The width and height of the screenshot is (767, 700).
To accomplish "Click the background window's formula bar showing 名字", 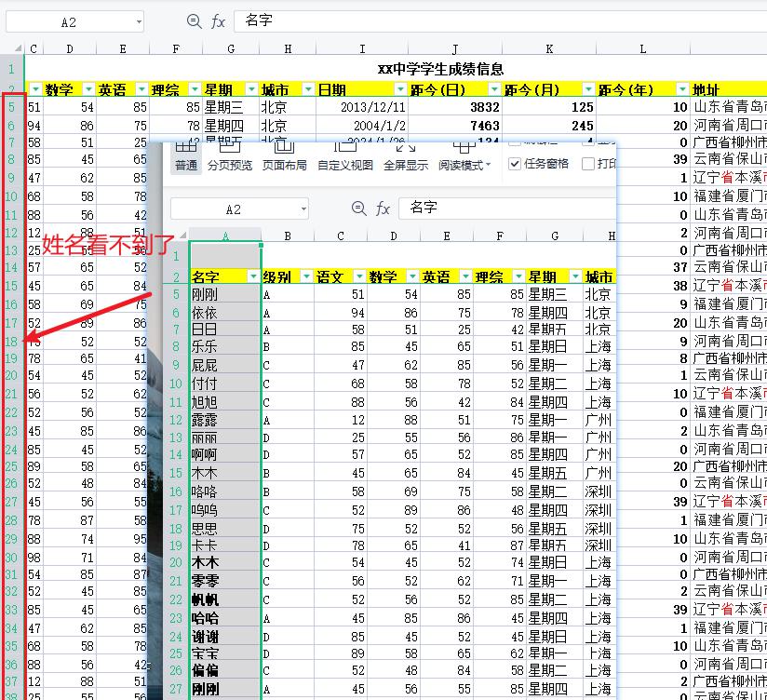I will [x=501, y=21].
